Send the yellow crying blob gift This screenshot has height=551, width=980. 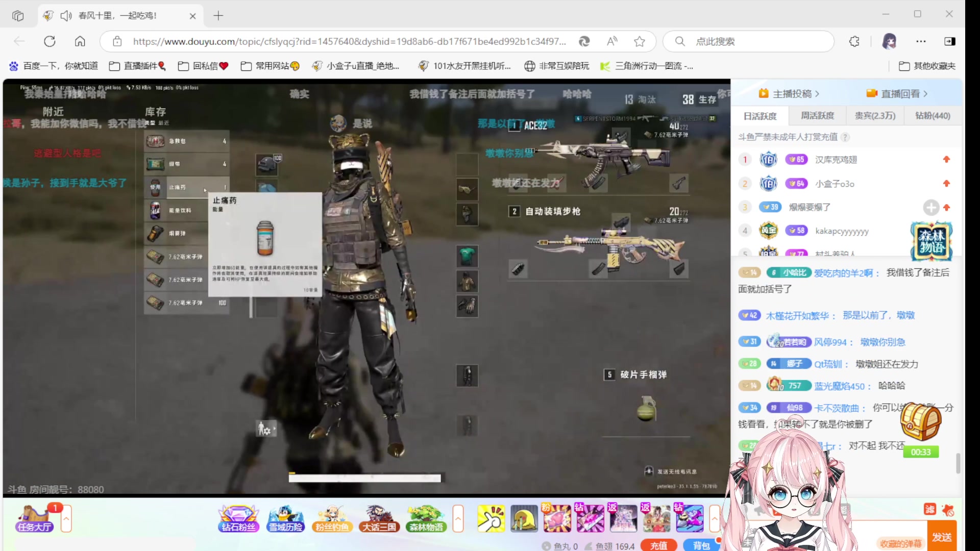click(x=524, y=518)
